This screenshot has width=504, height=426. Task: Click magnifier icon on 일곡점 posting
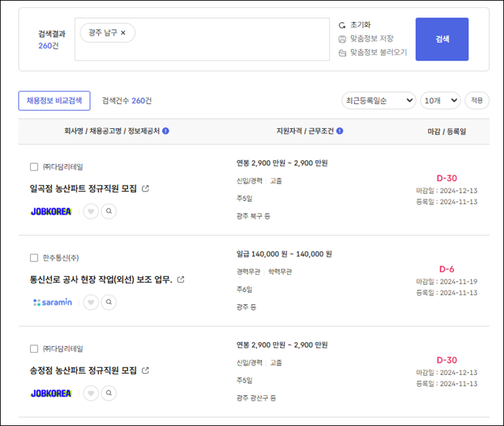[109, 211]
